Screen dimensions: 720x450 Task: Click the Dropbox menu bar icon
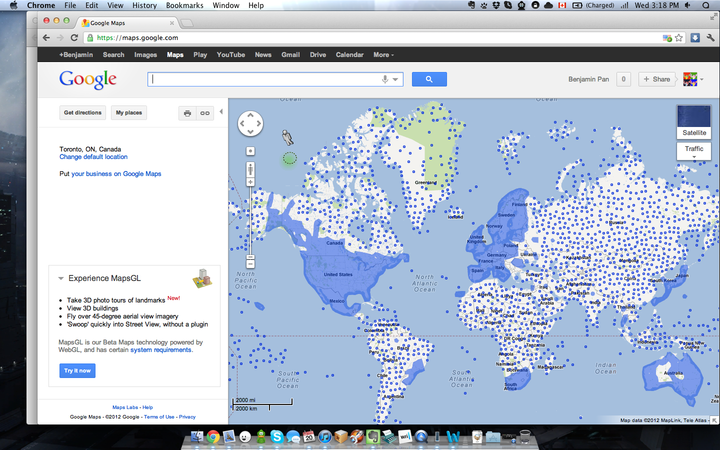[496, 5]
